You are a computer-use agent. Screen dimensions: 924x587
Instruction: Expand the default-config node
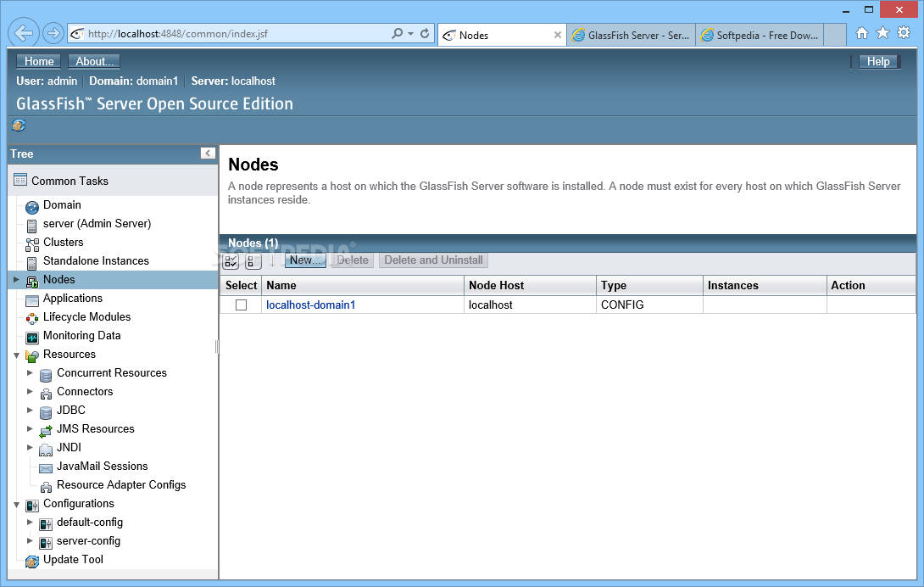(30, 522)
